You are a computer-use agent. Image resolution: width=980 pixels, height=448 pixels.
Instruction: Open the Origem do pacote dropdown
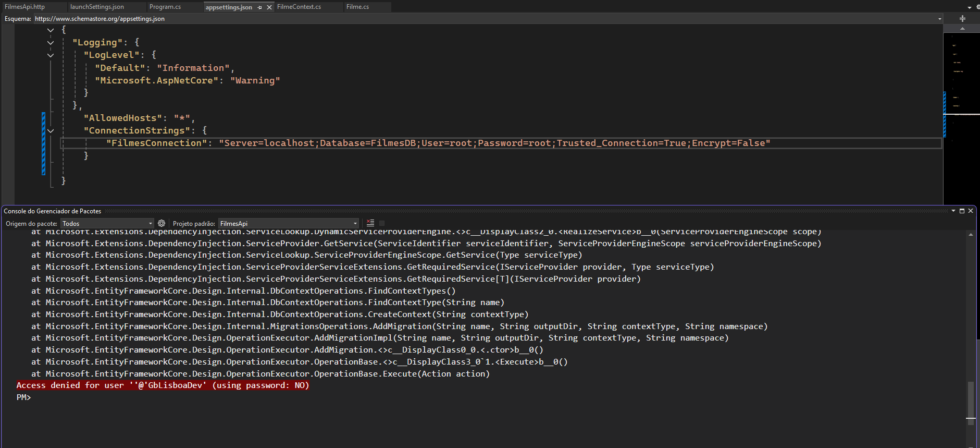107,223
